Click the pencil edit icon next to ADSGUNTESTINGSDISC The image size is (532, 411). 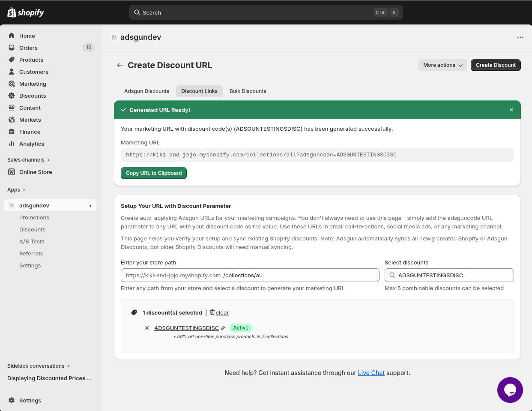pyautogui.click(x=223, y=328)
